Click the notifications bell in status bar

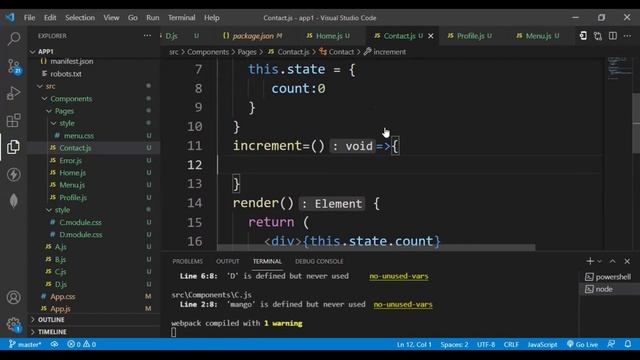coord(628,344)
